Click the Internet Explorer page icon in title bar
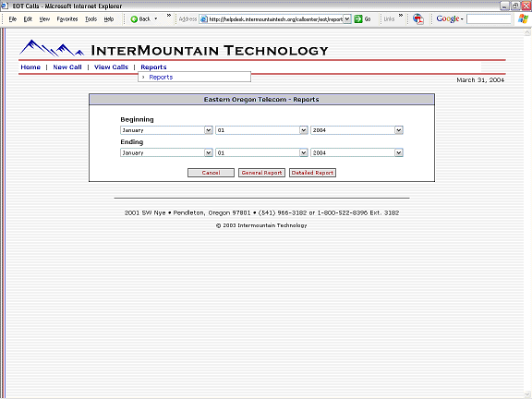The height and width of the screenshot is (399, 532). tap(5, 6)
